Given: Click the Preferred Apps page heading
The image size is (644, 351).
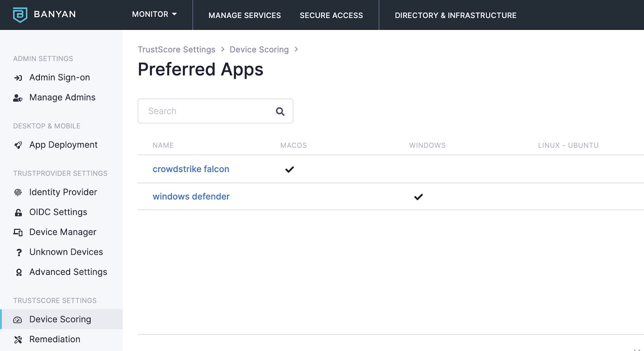Looking at the screenshot, I should pyautogui.click(x=200, y=70).
